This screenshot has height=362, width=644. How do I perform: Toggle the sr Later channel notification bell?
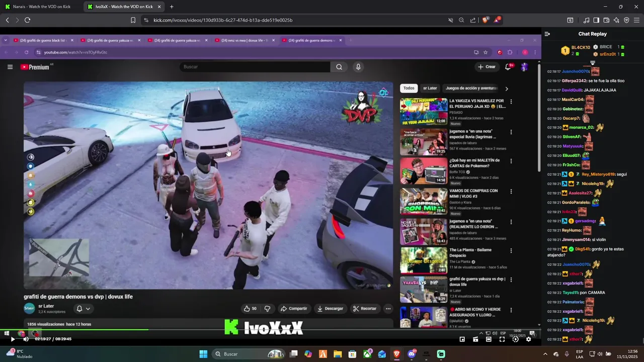tap(79, 309)
